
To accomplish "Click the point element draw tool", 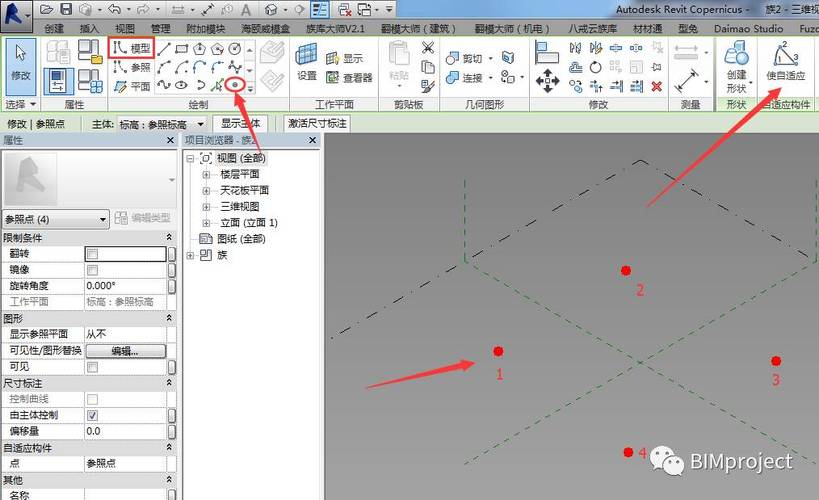I will click(x=236, y=86).
